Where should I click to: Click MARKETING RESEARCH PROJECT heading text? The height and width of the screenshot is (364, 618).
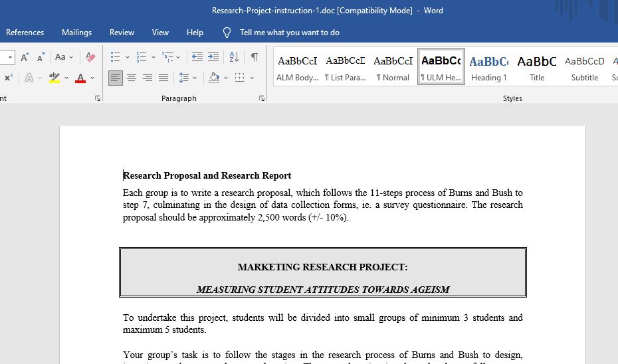(322, 267)
